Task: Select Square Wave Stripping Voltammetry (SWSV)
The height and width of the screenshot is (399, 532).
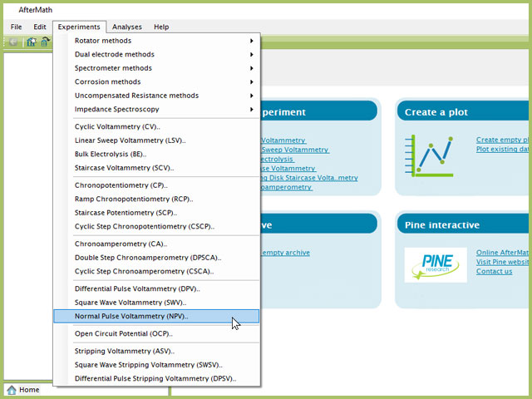Action: coord(149,365)
